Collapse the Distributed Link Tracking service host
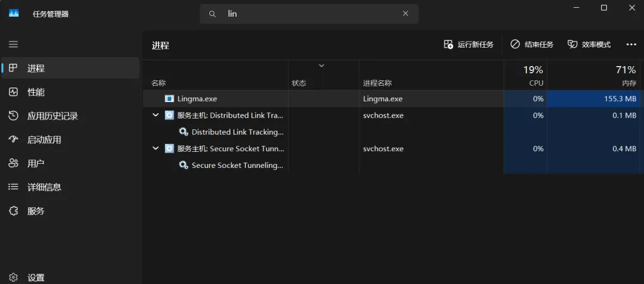The width and height of the screenshot is (644, 284). coord(156,116)
